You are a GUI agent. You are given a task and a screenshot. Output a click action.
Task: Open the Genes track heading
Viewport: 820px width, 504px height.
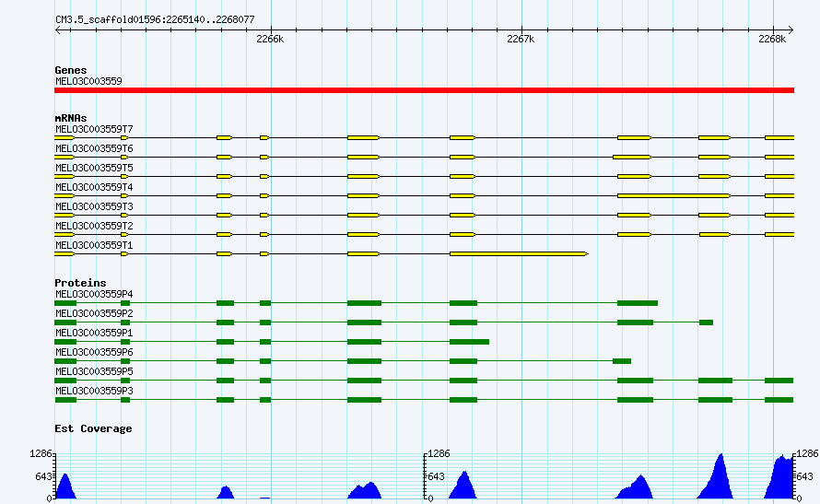click(71, 70)
